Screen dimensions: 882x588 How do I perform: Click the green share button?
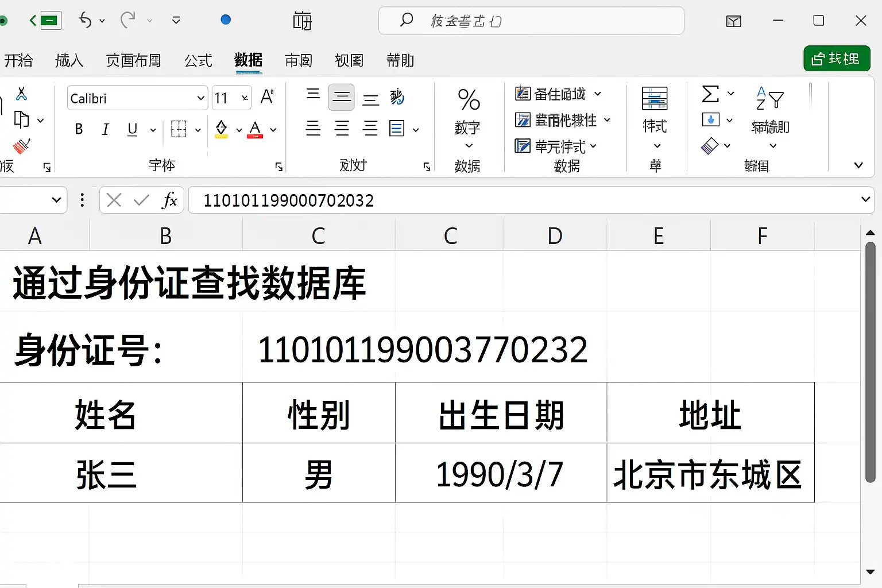coord(837,59)
